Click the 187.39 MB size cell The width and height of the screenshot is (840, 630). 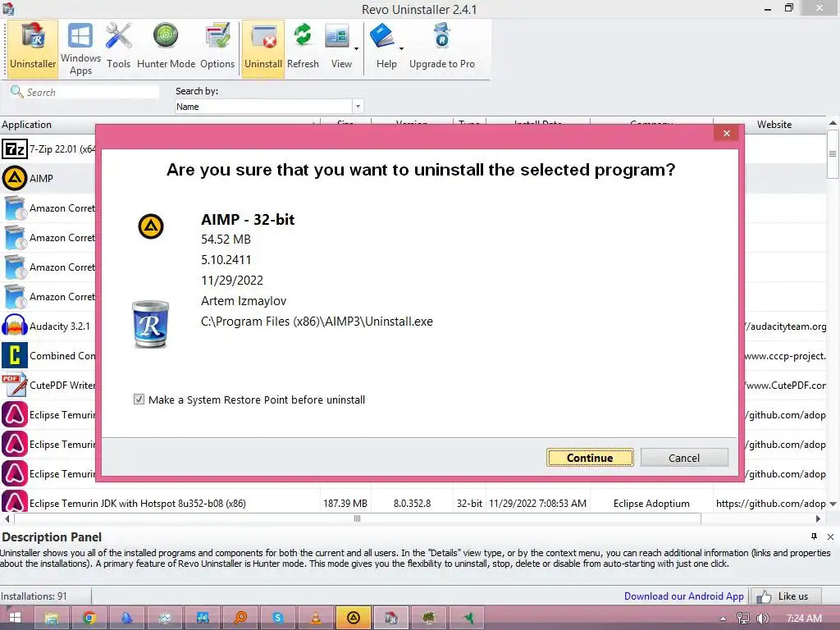point(345,504)
